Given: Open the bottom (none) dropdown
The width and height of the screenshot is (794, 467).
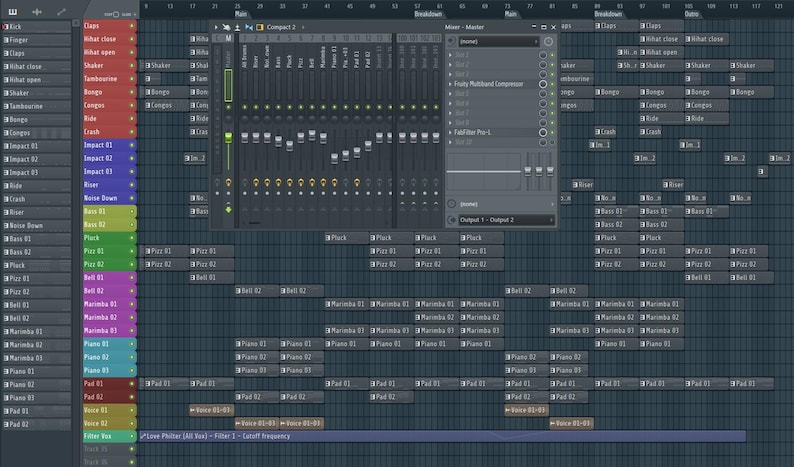Looking at the screenshot, I should tap(506, 204).
